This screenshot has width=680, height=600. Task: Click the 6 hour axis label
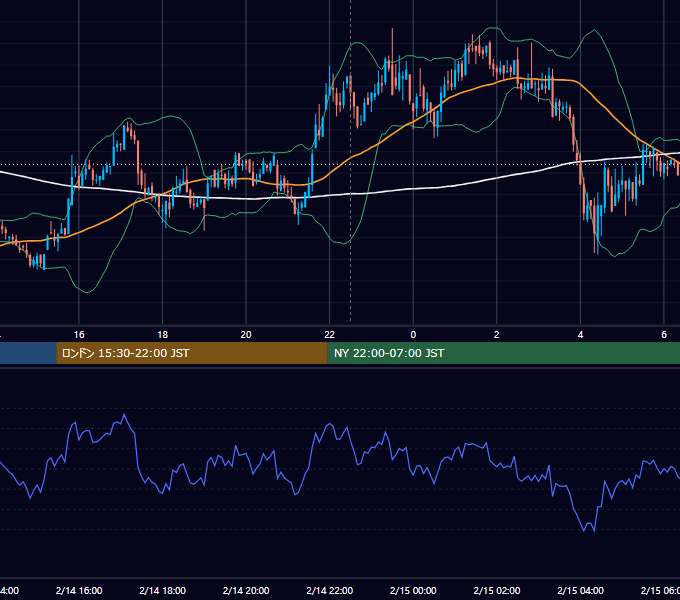pyautogui.click(x=664, y=335)
